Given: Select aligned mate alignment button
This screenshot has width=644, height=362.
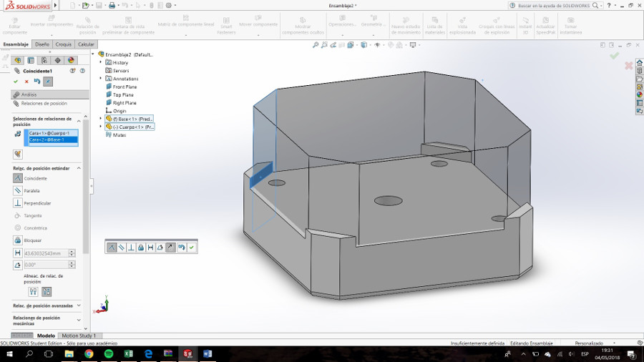Looking at the screenshot, I should (x=33, y=291).
